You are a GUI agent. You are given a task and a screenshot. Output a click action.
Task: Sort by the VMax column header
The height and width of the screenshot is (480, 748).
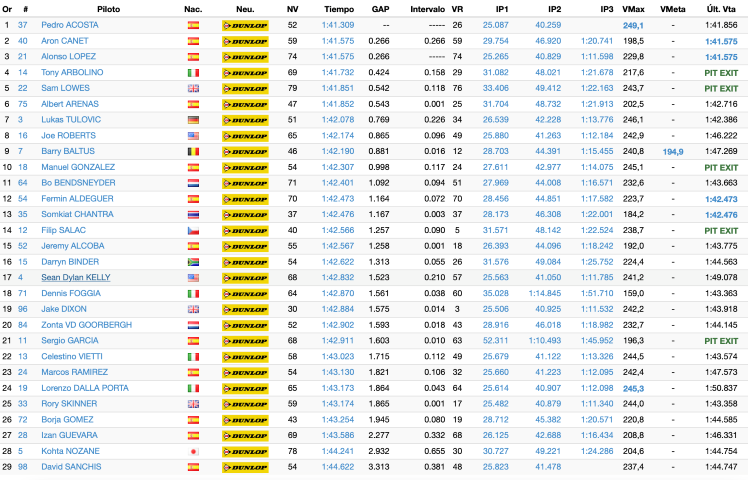pos(634,9)
